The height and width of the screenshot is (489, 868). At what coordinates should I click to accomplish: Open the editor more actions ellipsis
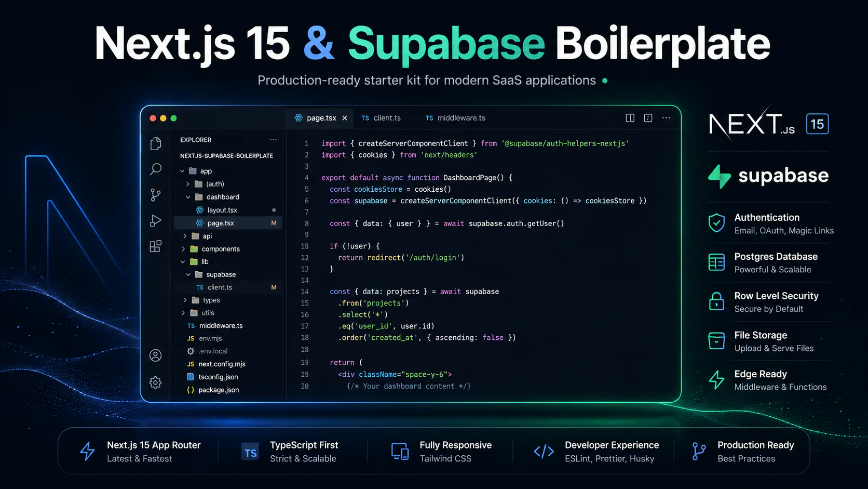(666, 118)
